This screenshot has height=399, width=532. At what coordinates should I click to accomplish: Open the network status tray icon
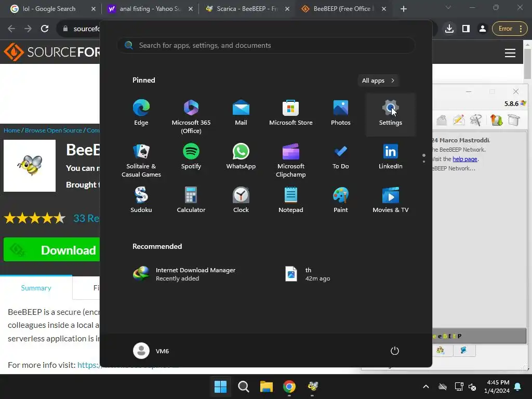(459, 387)
